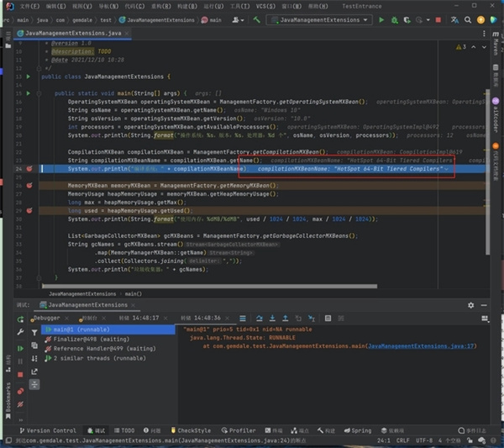The width and height of the screenshot is (504, 448).
Task: Open the VCS(S) menu
Action: point(265,6)
